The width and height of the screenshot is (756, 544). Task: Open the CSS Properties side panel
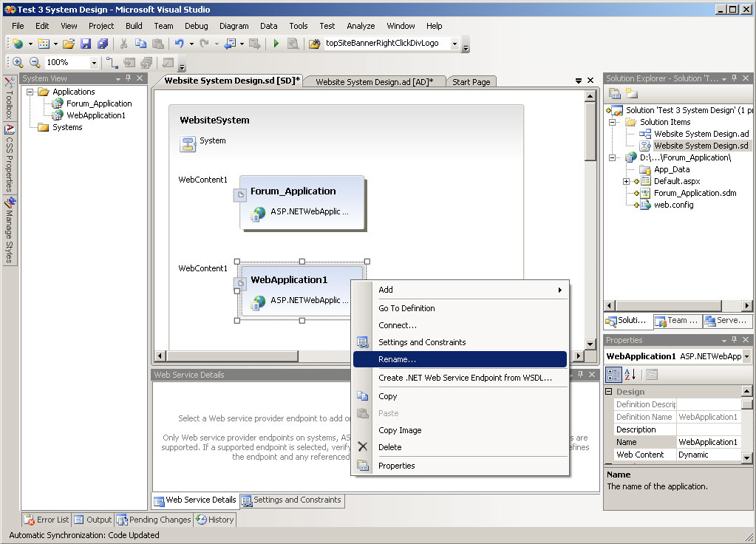click(x=9, y=158)
